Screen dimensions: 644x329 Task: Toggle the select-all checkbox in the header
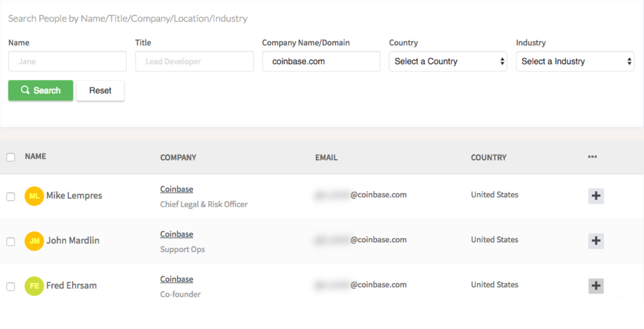(x=11, y=157)
